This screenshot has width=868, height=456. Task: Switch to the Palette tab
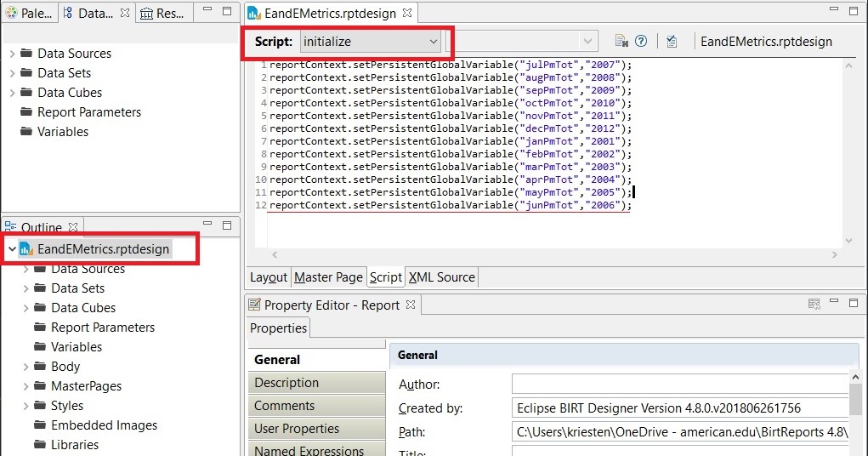coord(29,13)
